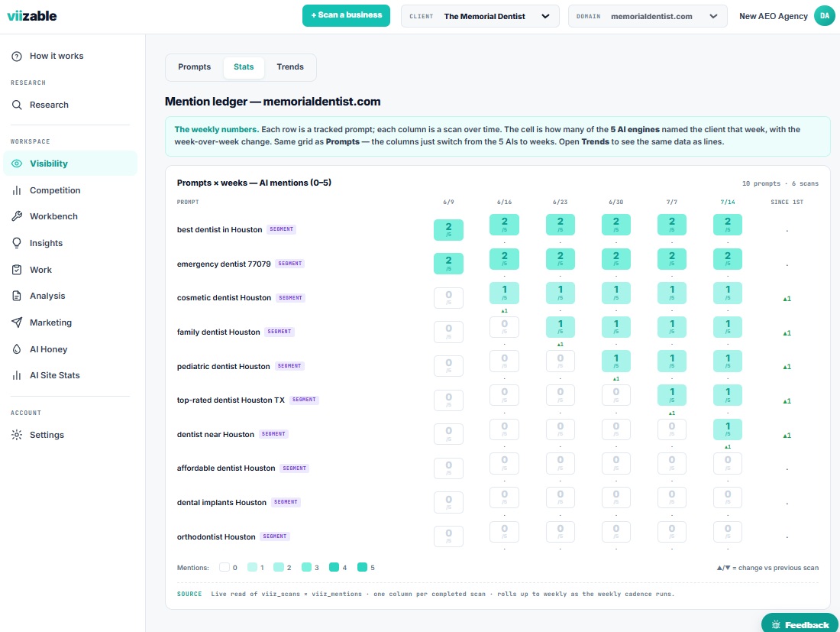Click the SOURCE label at bottom

pyautogui.click(x=189, y=594)
